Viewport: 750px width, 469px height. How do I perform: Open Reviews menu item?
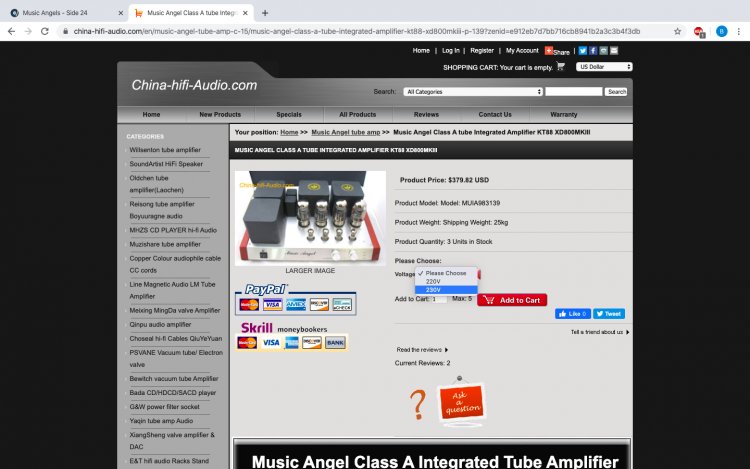(426, 115)
